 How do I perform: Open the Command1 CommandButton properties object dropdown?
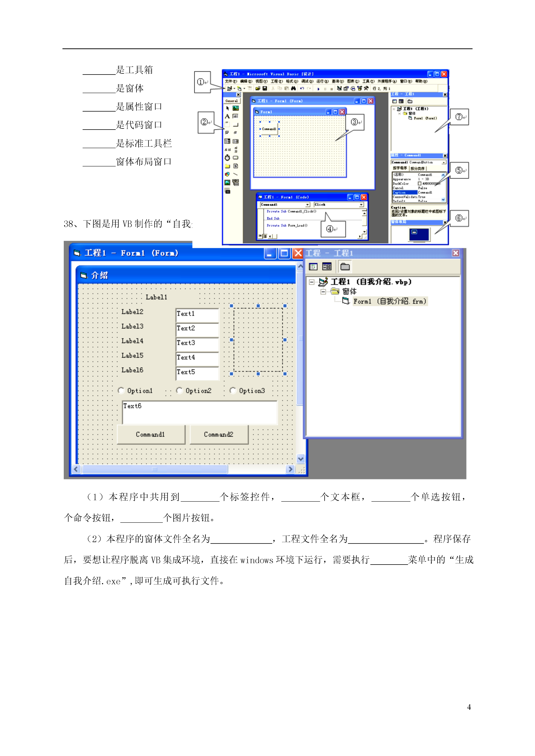444,162
